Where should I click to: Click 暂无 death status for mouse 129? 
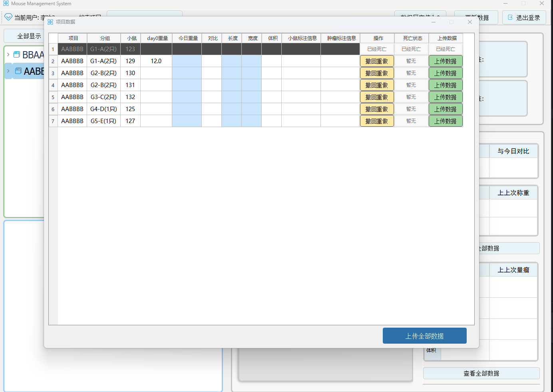click(411, 61)
